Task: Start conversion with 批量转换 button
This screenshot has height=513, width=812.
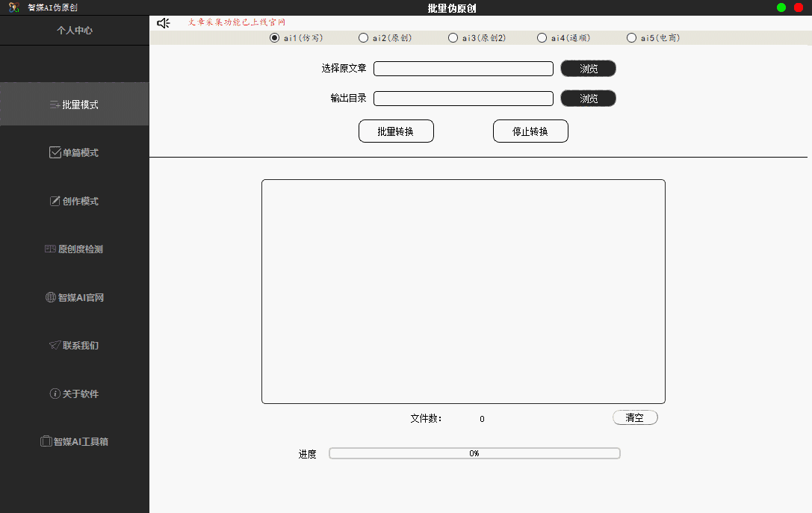Action: 396,131
